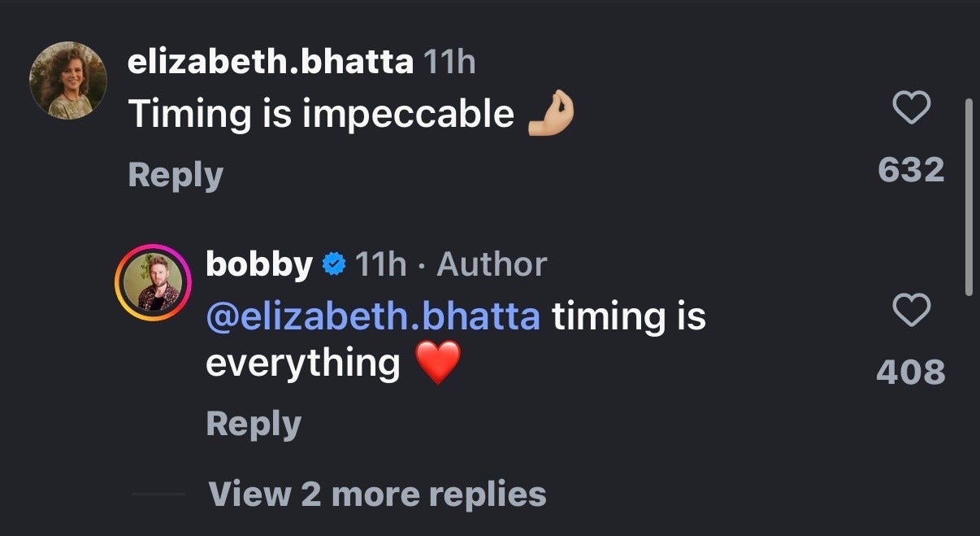Expand 'View 2 more replies'

tap(377, 494)
